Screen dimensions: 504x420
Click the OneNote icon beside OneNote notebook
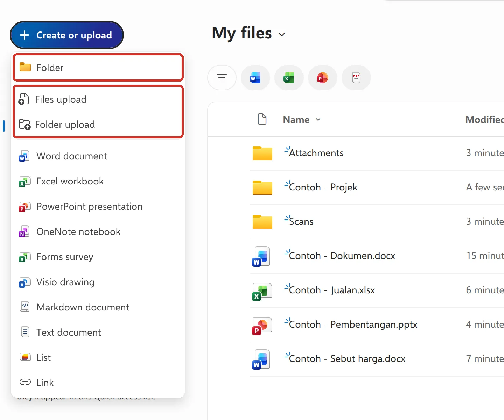pos(24,232)
